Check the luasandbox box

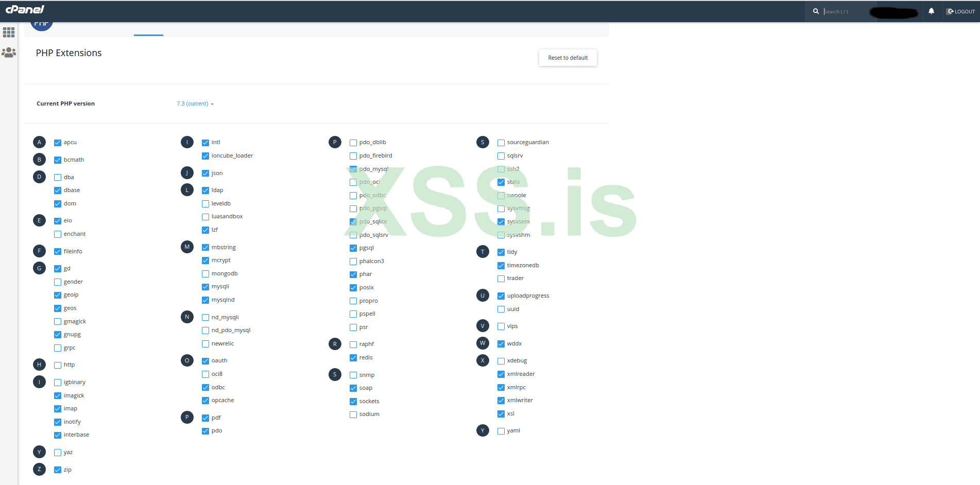[205, 217]
